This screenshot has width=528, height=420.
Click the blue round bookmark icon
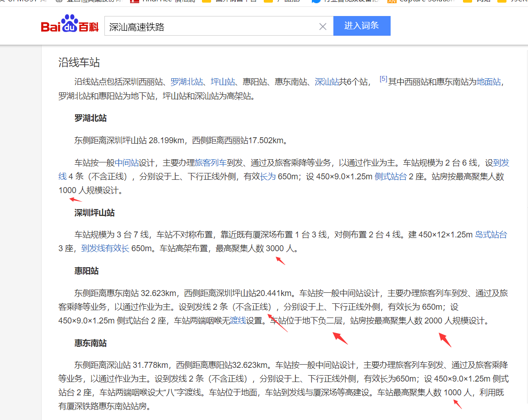[x=316, y=1]
